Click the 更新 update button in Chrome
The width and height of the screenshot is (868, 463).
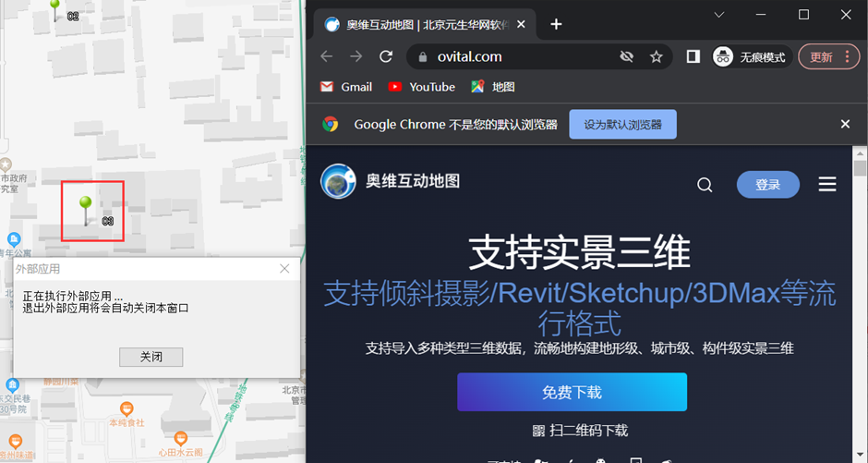coord(829,56)
